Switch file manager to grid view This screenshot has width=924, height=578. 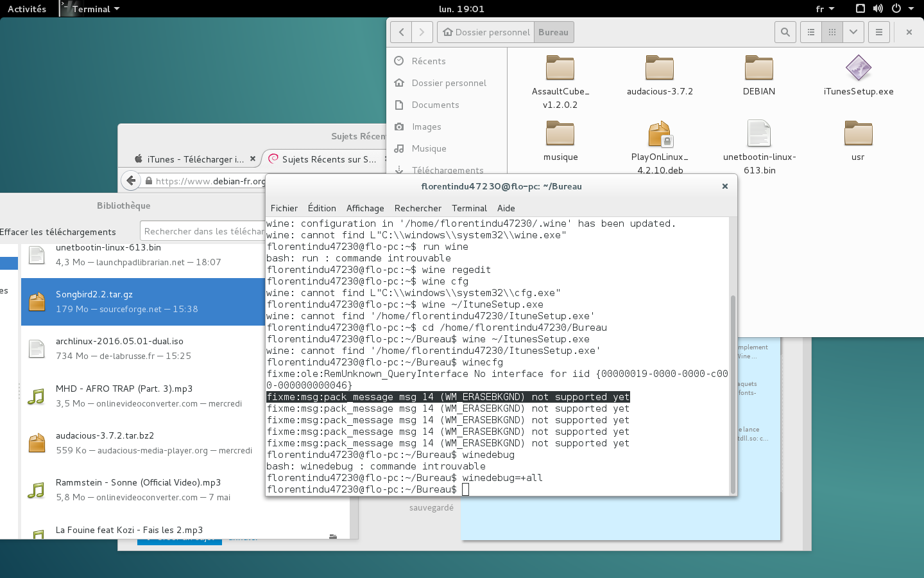pyautogui.click(x=832, y=32)
